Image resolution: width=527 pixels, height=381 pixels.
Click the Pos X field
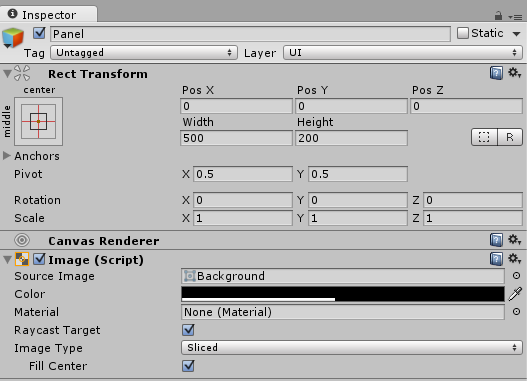click(236, 106)
